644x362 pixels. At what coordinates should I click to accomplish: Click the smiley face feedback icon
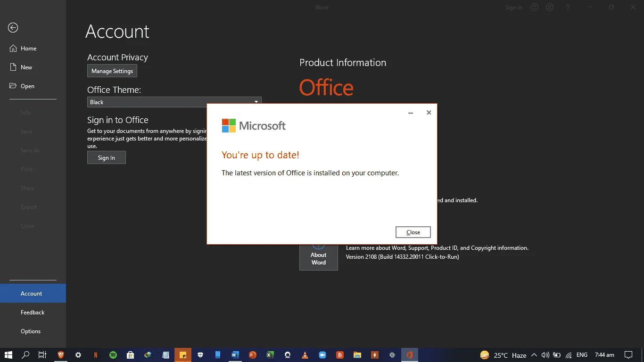pyautogui.click(x=535, y=8)
